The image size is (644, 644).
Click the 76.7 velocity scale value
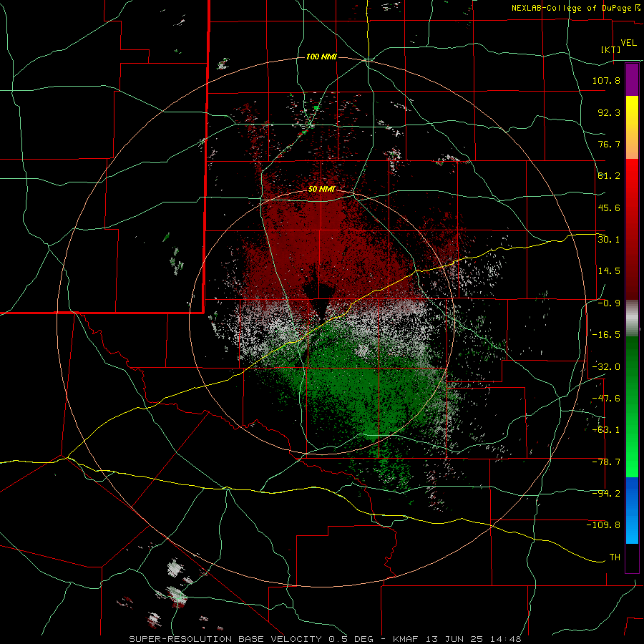pos(609,144)
